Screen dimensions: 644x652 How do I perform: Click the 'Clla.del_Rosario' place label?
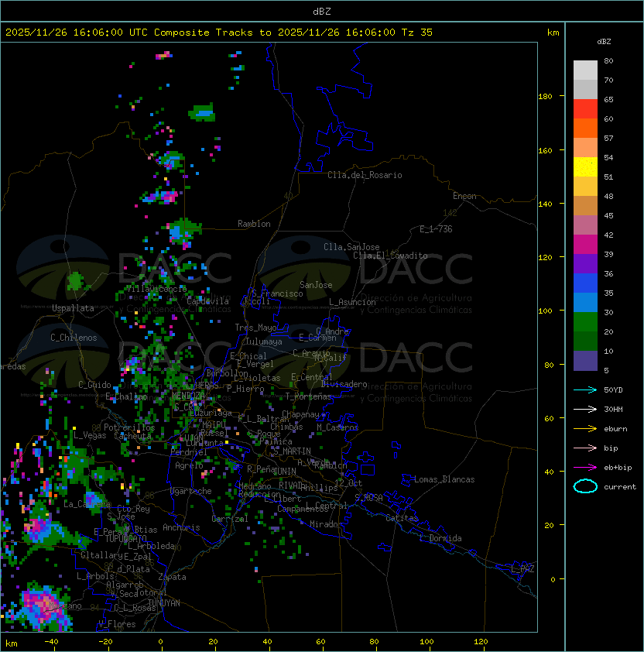pyautogui.click(x=365, y=175)
